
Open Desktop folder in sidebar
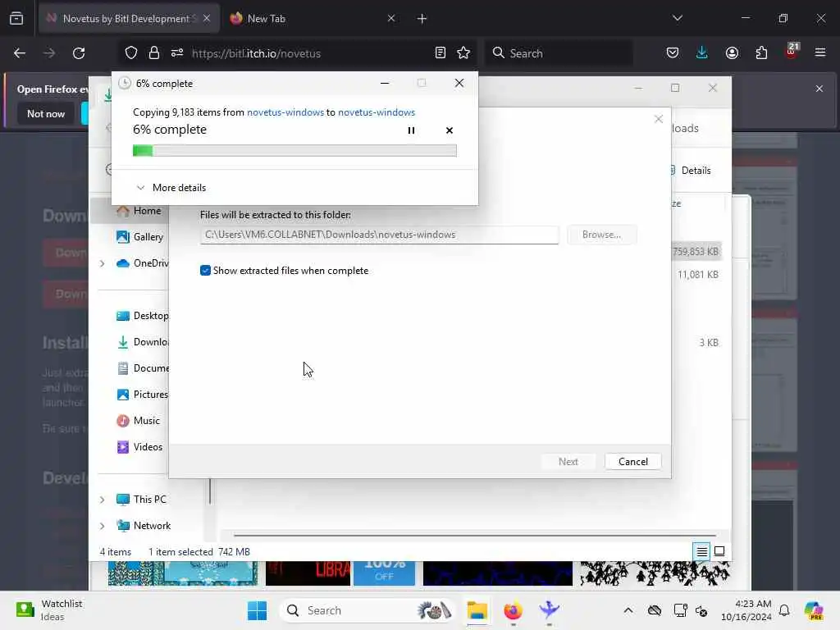tap(142, 316)
